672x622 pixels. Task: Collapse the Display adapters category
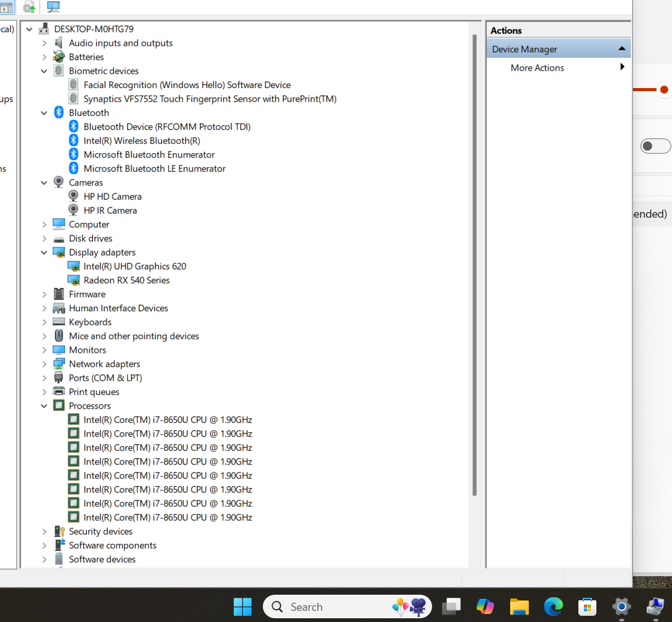click(44, 252)
